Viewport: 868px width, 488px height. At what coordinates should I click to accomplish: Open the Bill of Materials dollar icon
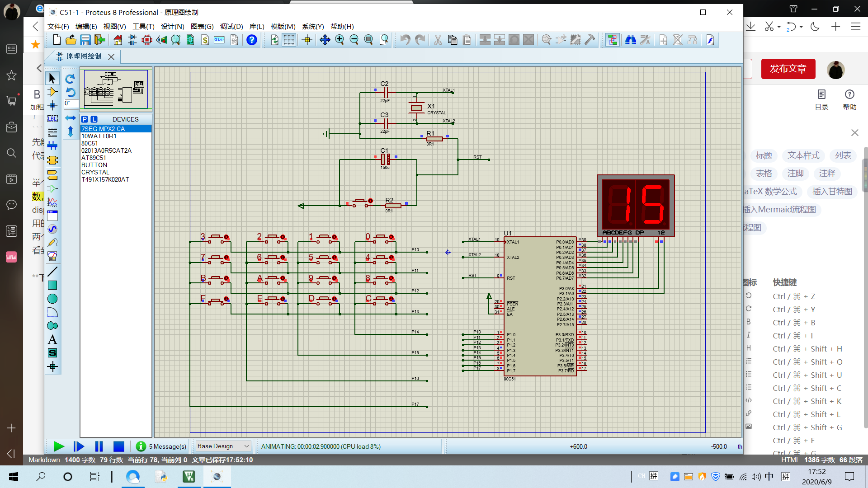point(205,40)
